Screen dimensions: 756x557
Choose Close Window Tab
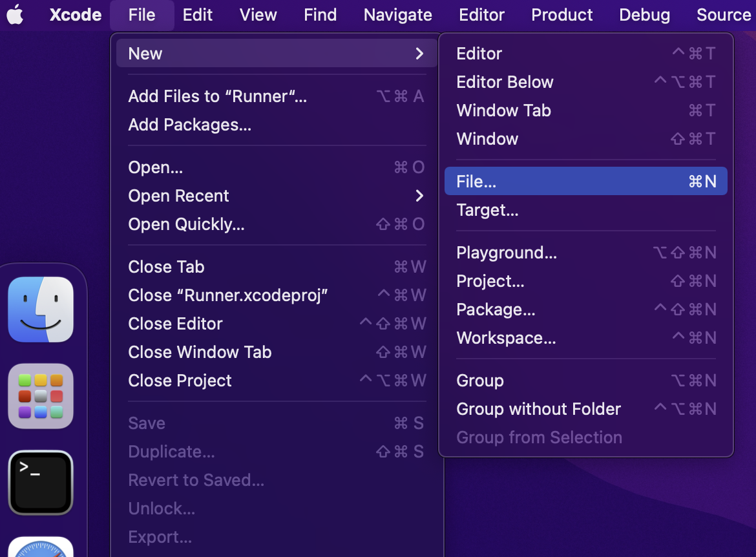click(x=277, y=352)
